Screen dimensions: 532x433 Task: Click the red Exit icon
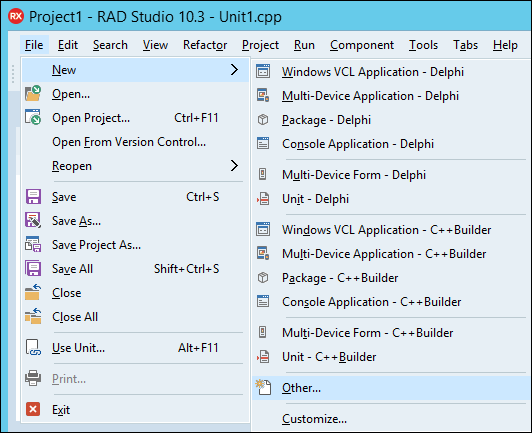point(33,409)
